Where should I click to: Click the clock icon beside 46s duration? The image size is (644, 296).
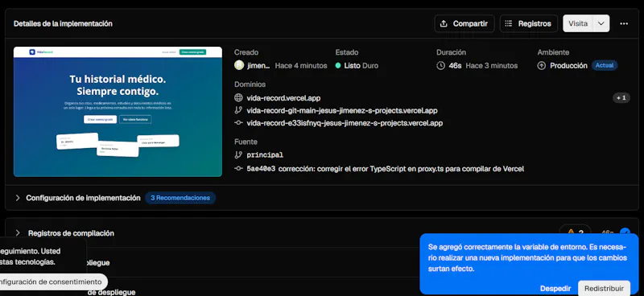click(440, 66)
